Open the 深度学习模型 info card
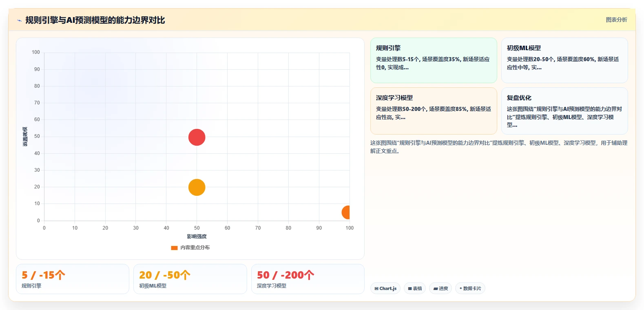 click(x=434, y=111)
